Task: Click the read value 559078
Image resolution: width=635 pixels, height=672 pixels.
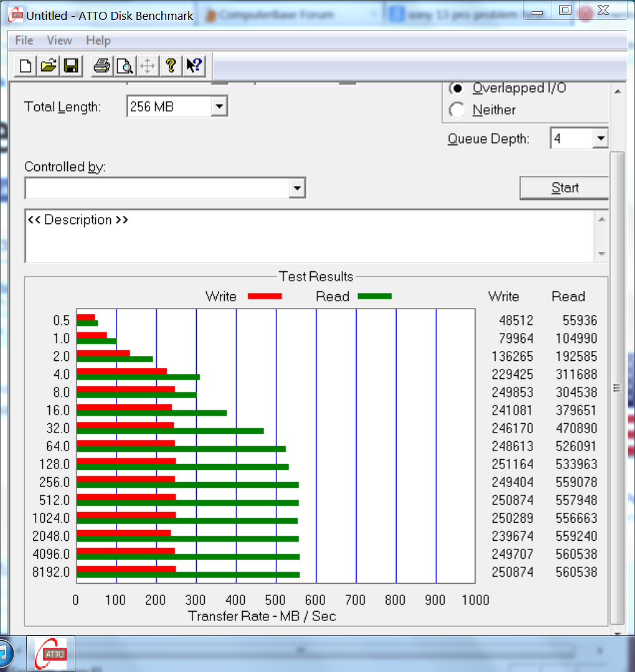Action: point(576,483)
